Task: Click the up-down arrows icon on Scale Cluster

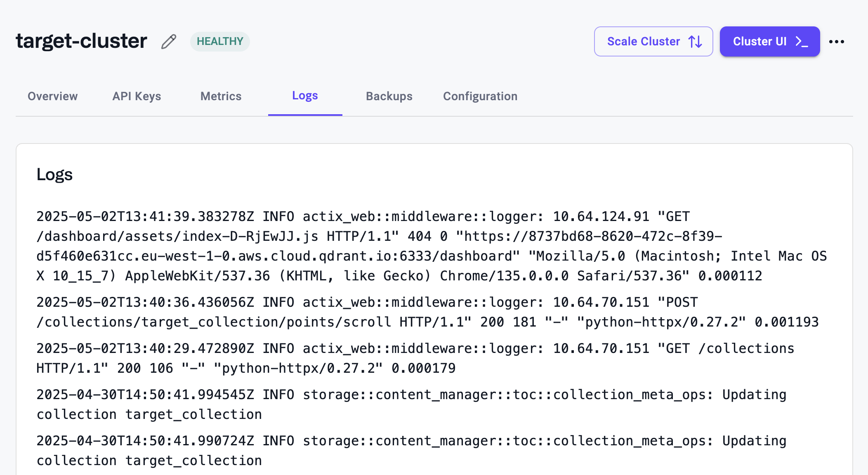Action: click(x=695, y=41)
